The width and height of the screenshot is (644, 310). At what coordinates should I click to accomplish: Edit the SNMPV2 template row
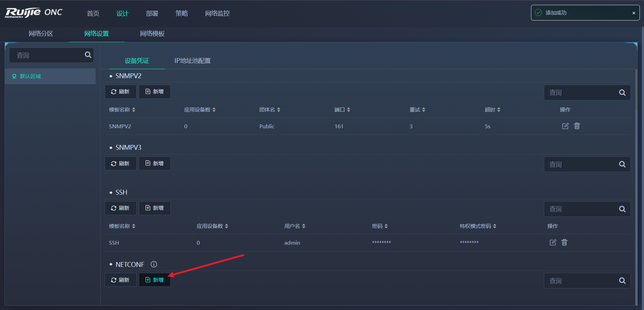point(565,126)
